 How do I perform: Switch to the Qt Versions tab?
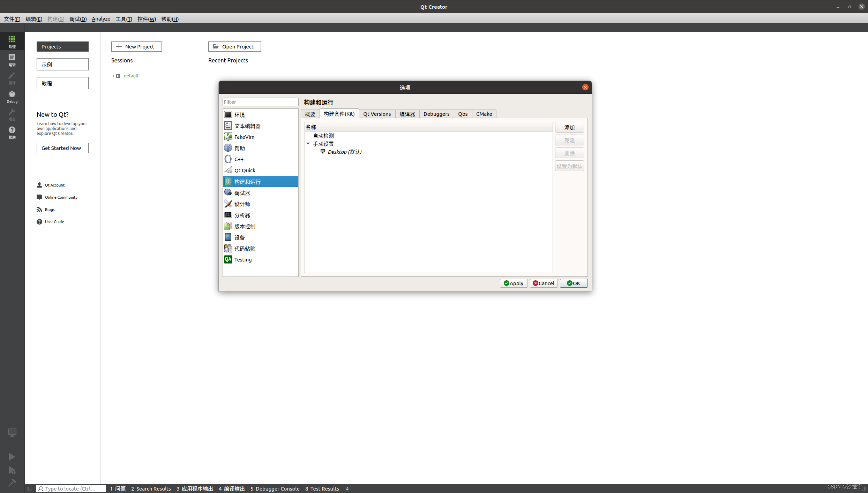377,114
